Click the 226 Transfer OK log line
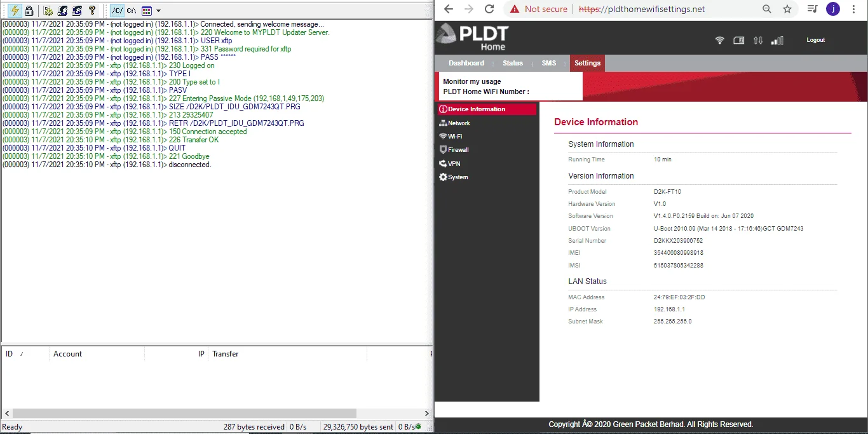This screenshot has height=434, width=868. pos(111,140)
